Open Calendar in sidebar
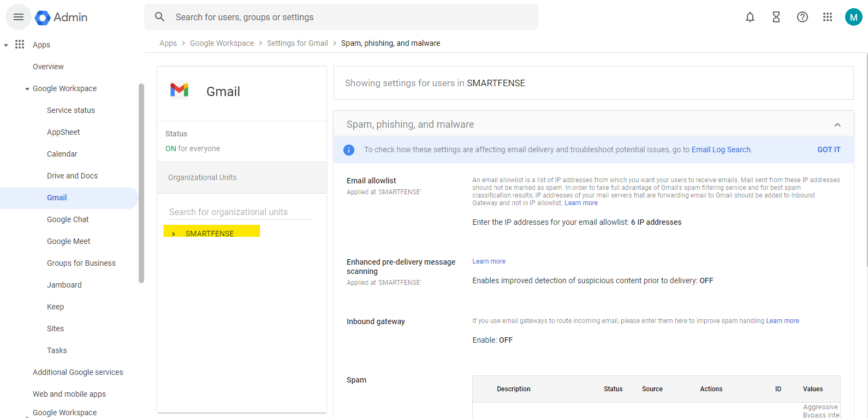 pos(62,154)
